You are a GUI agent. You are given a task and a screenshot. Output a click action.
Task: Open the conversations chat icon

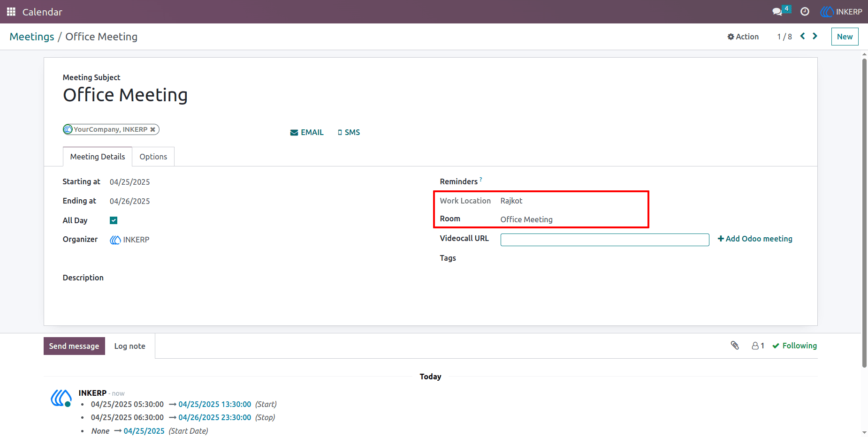[x=777, y=12]
